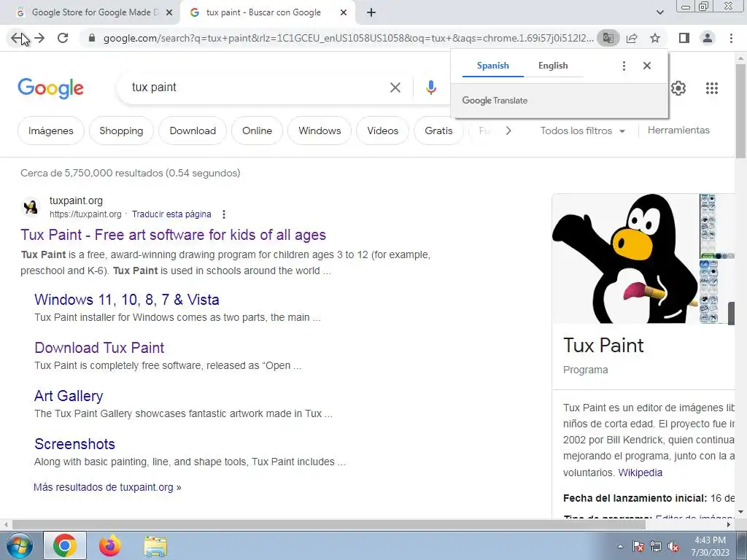This screenshot has width=747, height=560.
Task: Open Wikipedia link in knowledge panel
Action: click(x=640, y=472)
